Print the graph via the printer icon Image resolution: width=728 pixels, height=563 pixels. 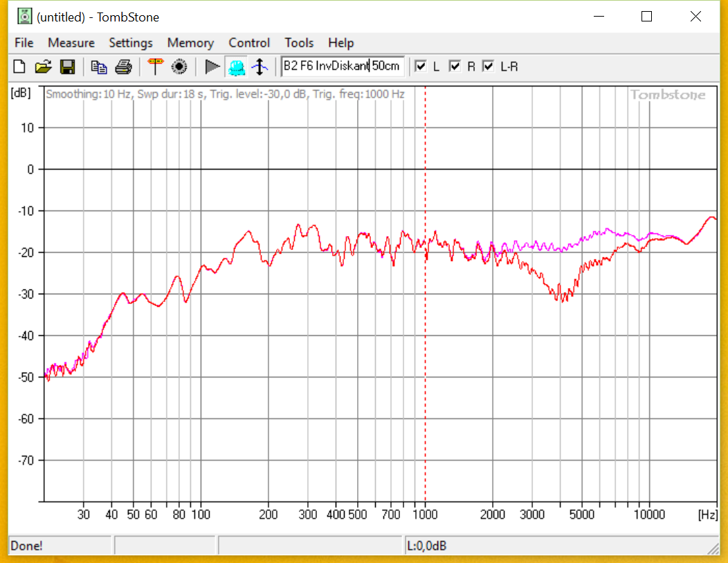click(x=123, y=67)
